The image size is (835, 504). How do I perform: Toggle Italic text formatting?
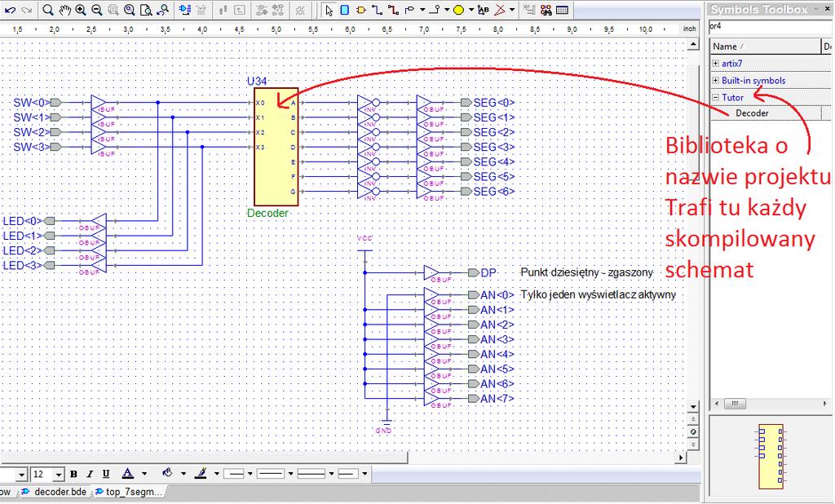(90, 474)
